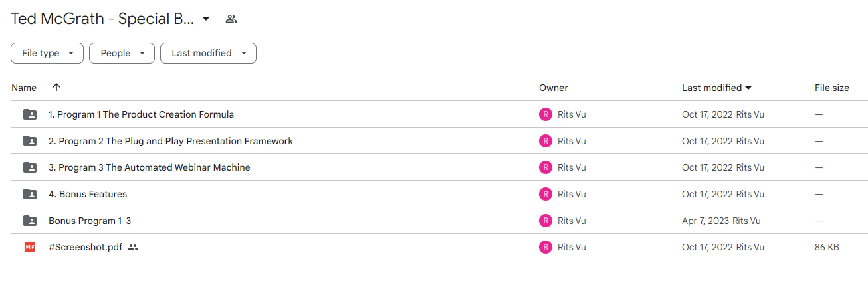Open the People filter dropdown
This screenshot has width=868, height=289.
(x=122, y=53)
